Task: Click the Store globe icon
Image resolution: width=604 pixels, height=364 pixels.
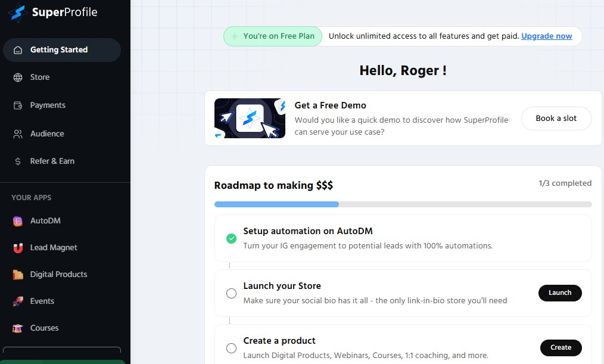Action: coord(18,77)
